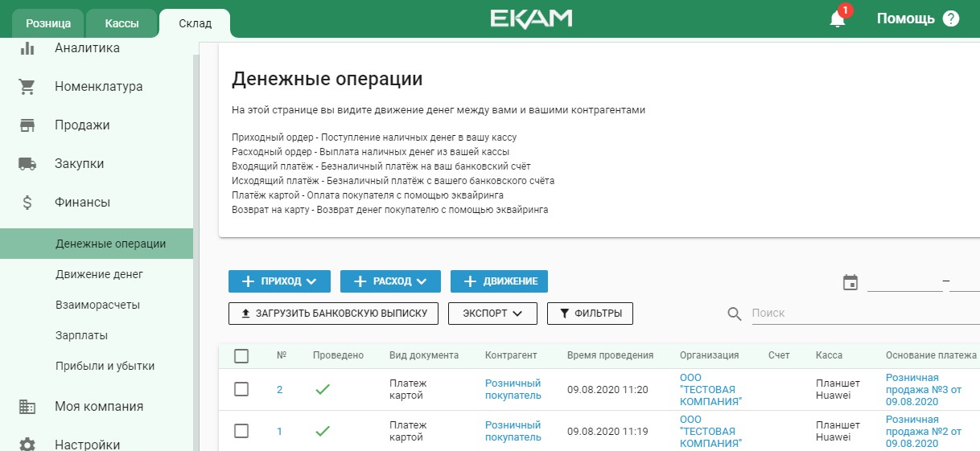Click the Время проведения column header
Image resolution: width=980 pixels, height=451 pixels.
coord(610,355)
